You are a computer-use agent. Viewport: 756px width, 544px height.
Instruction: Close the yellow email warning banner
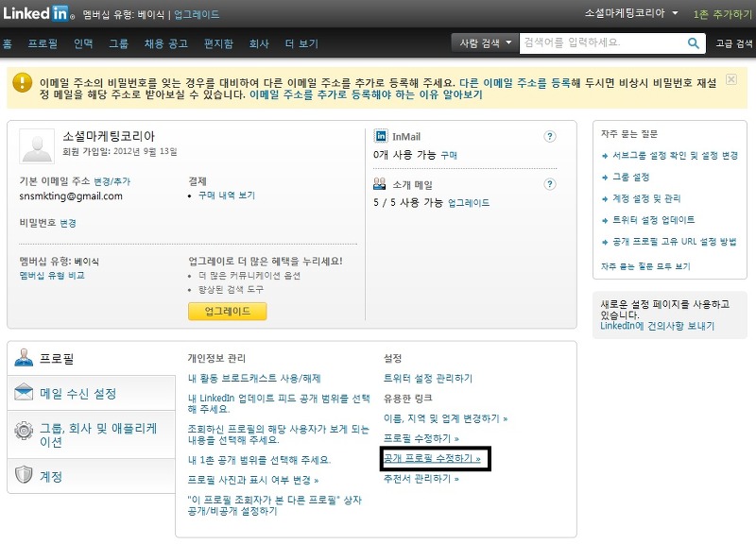[x=730, y=79]
